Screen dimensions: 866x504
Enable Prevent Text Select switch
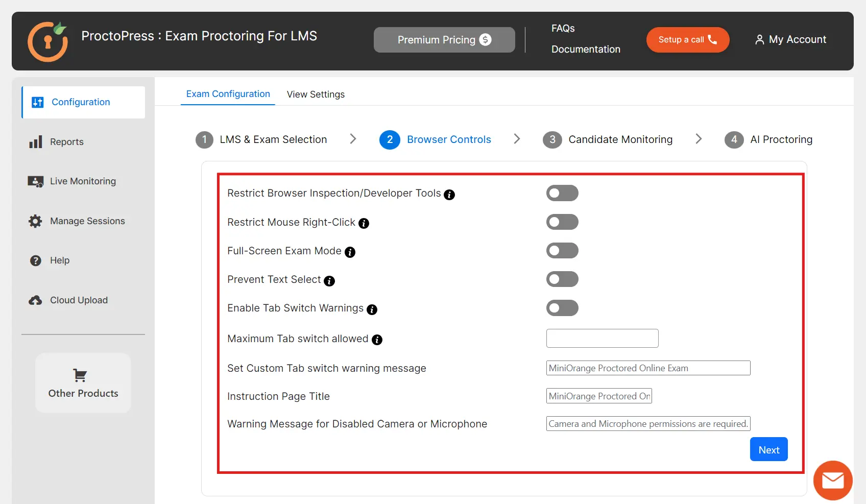click(x=562, y=279)
